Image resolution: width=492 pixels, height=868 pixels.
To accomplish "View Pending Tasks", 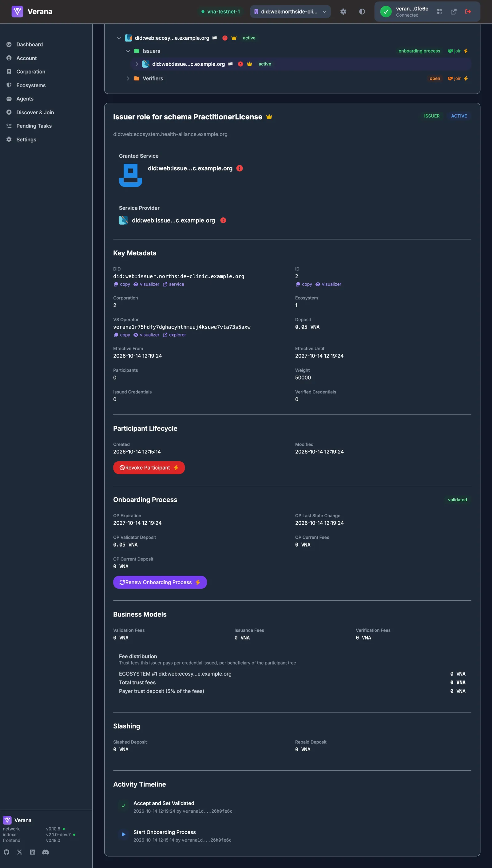I will click(x=34, y=126).
